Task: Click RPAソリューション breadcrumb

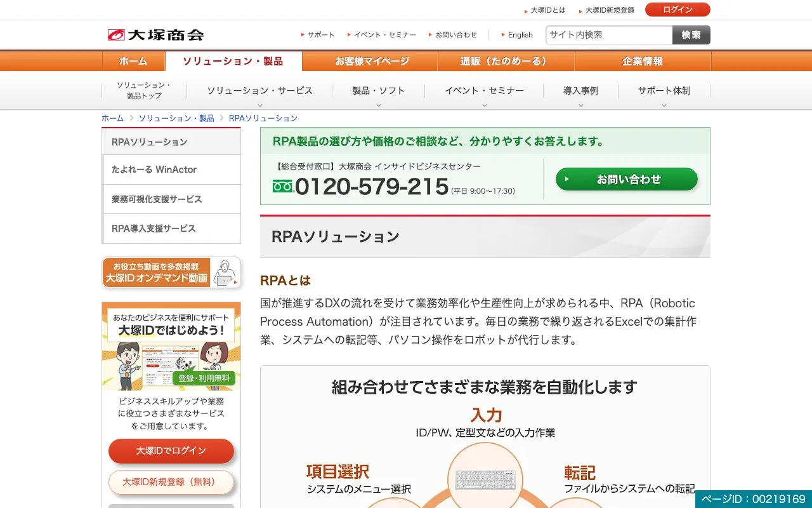Action: click(263, 118)
